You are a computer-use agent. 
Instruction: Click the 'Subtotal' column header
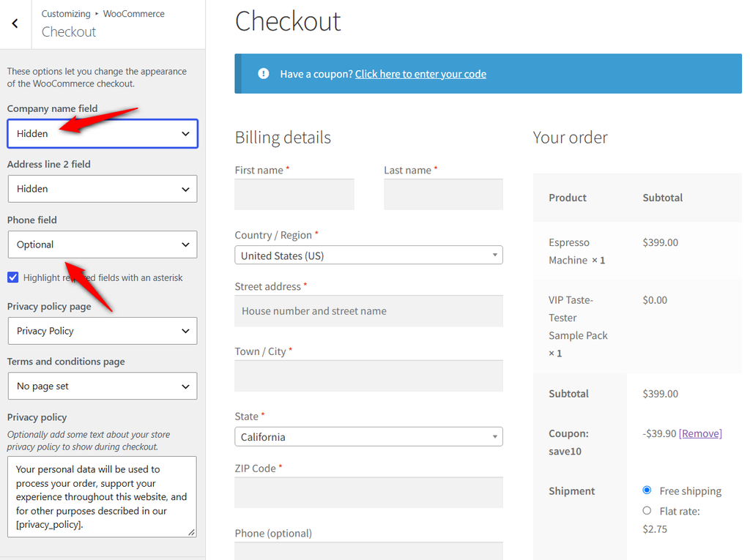tap(662, 198)
